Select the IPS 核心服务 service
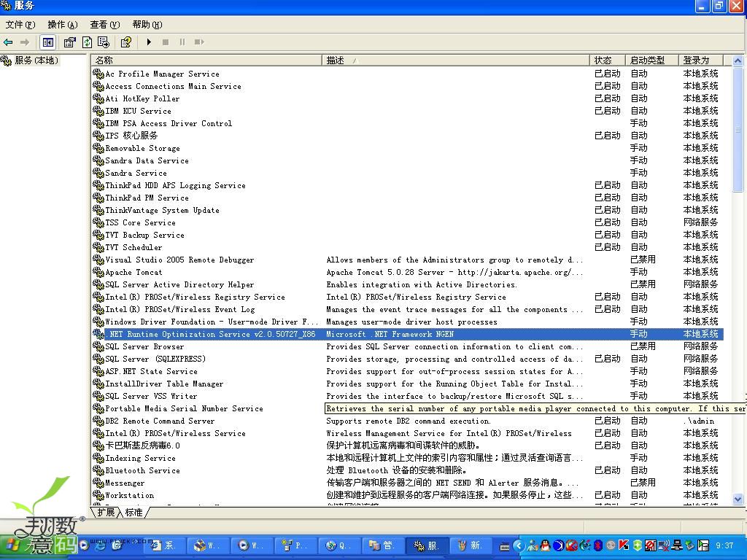This screenshot has width=747, height=560. tap(408, 136)
